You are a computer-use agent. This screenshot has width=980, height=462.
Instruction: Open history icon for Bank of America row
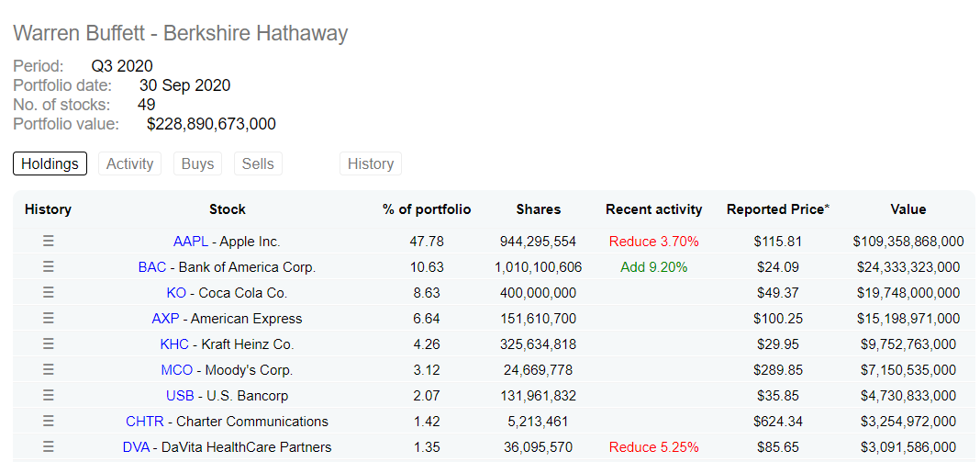[49, 267]
